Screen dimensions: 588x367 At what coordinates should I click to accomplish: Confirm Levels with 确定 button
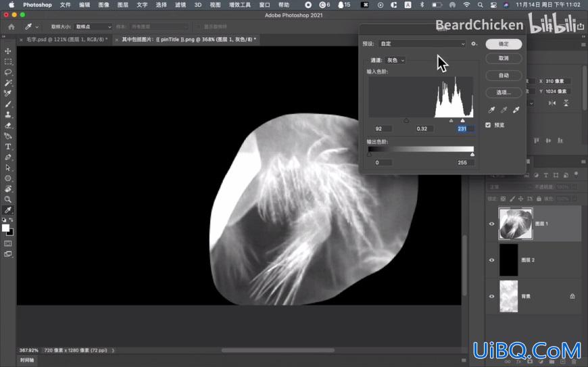coord(504,44)
